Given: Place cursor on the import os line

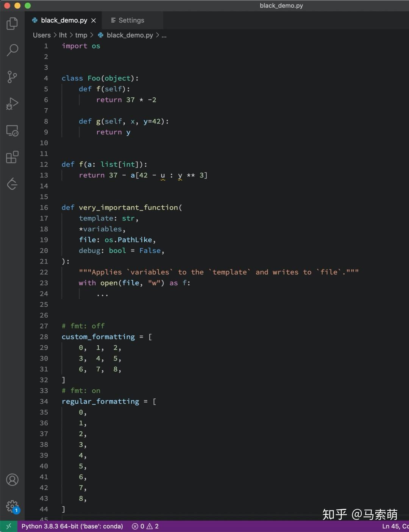Looking at the screenshot, I should (x=81, y=46).
